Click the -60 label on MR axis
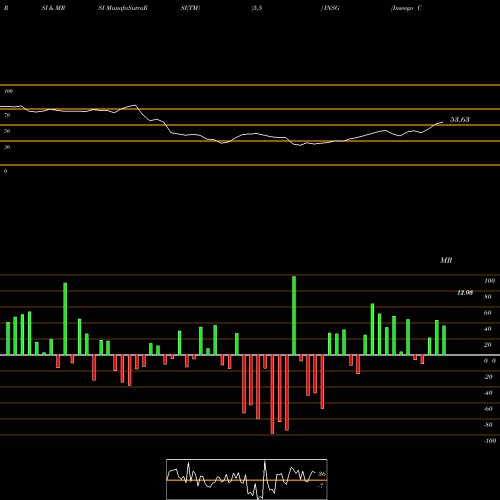The image size is (500, 500). tap(488, 409)
